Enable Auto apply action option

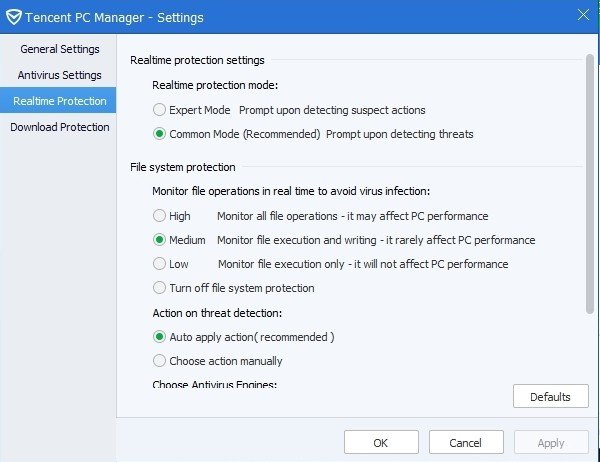[160, 337]
